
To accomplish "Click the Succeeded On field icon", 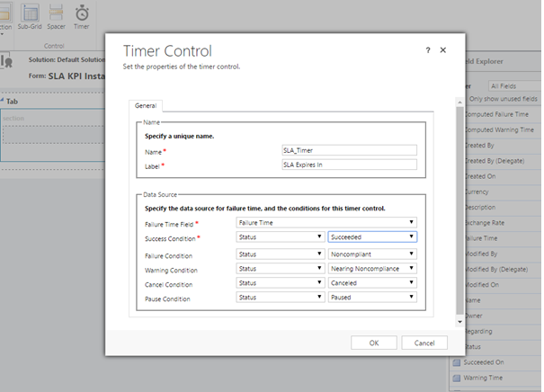I will point(457,361).
